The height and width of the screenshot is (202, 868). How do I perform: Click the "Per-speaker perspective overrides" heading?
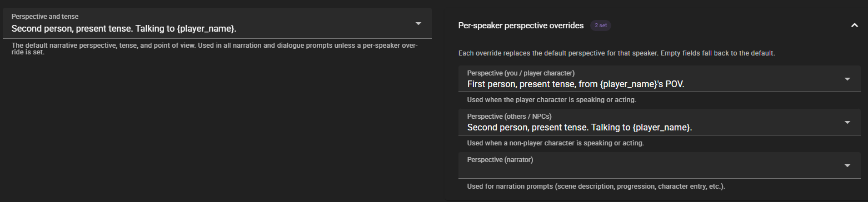coord(521,26)
